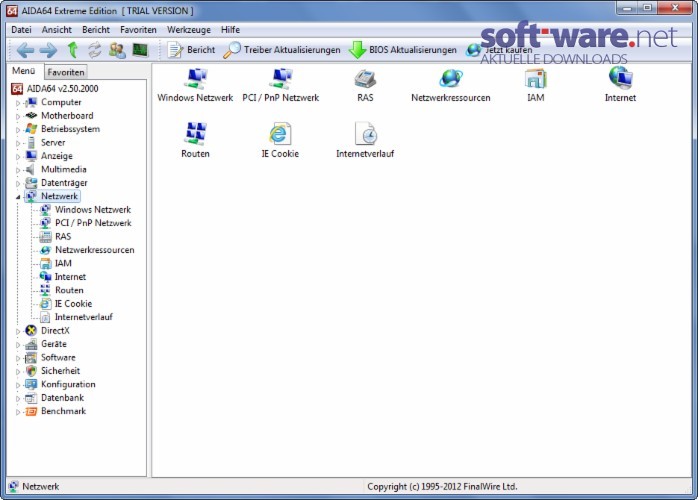This screenshot has width=698, height=500.
Task: Click the Benchmark icon in the tree
Action: pos(31,411)
